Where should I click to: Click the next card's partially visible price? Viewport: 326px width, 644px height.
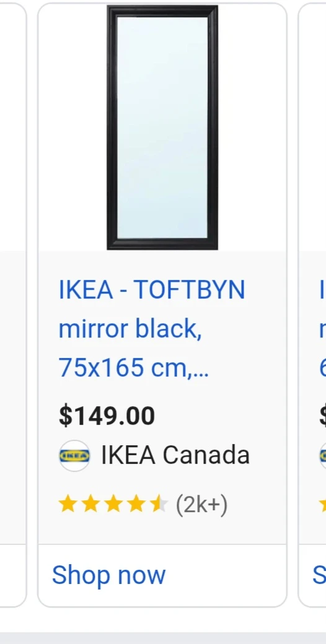click(x=322, y=416)
